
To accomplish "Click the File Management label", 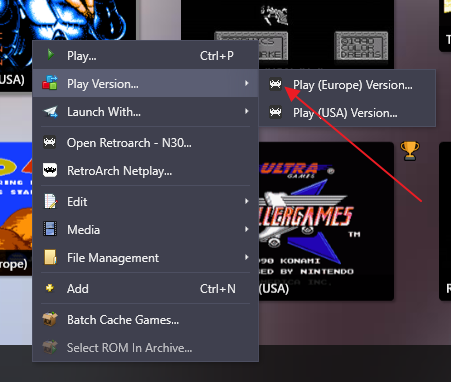I will [x=113, y=258].
